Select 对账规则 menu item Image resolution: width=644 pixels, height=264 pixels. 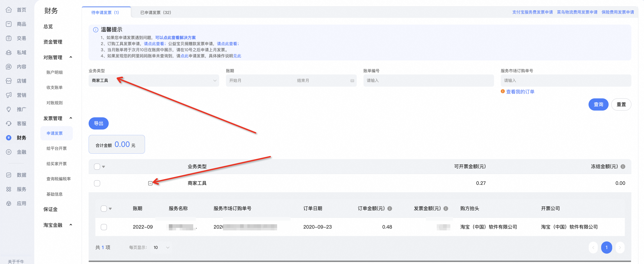pos(55,103)
